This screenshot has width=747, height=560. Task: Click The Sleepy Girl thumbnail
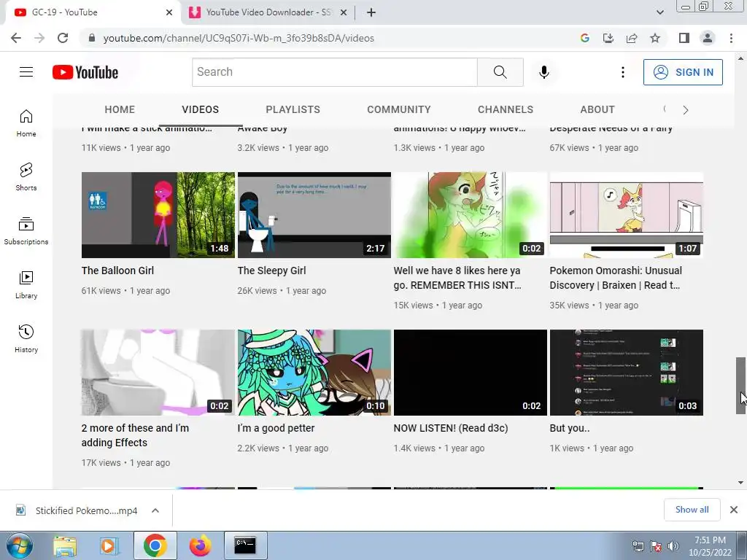coord(314,215)
